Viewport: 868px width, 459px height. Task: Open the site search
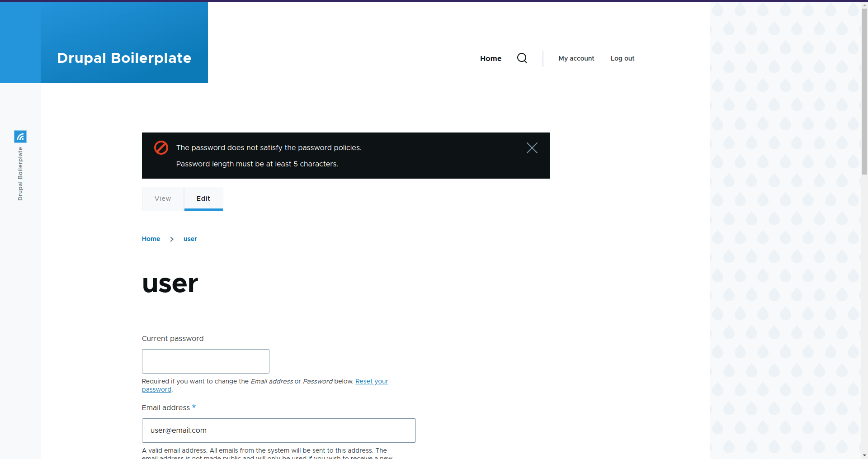pos(522,58)
